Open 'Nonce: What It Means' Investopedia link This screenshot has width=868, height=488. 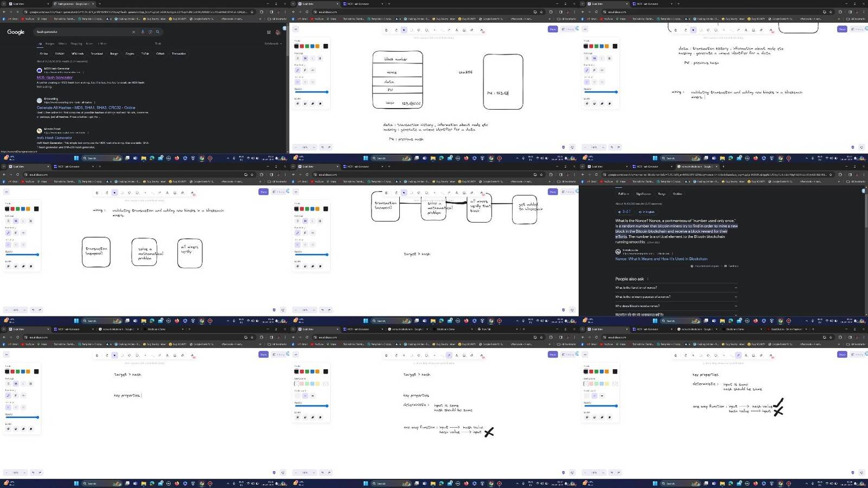[x=661, y=259]
